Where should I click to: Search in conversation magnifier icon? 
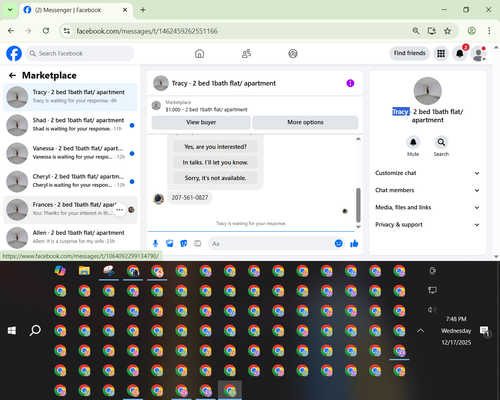441,142
